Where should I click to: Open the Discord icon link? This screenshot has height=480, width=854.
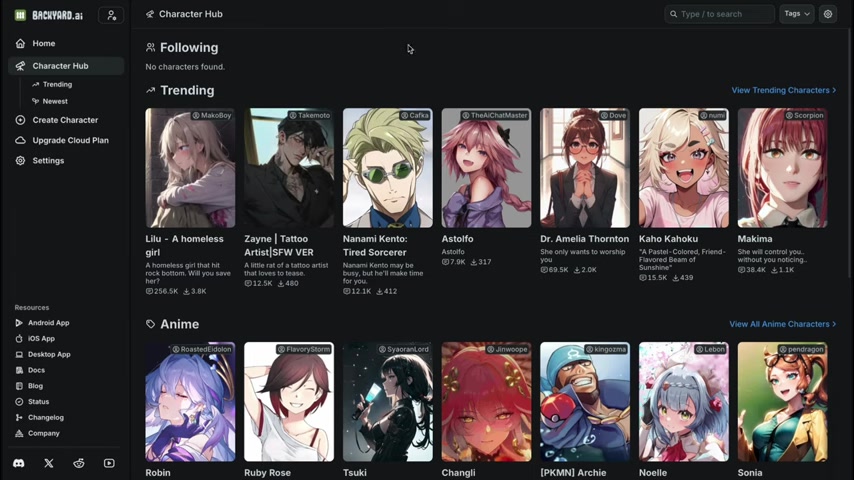(19, 463)
